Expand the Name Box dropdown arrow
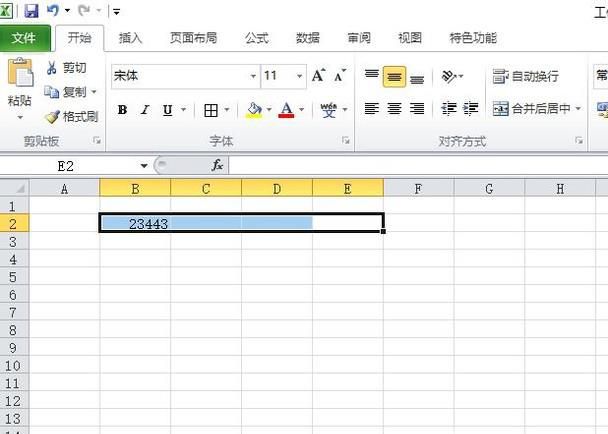Image resolution: width=608 pixels, height=434 pixels. coord(144,166)
